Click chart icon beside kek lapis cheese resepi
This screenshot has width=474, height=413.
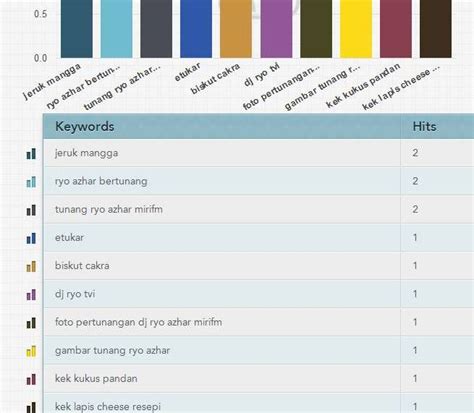(x=31, y=407)
